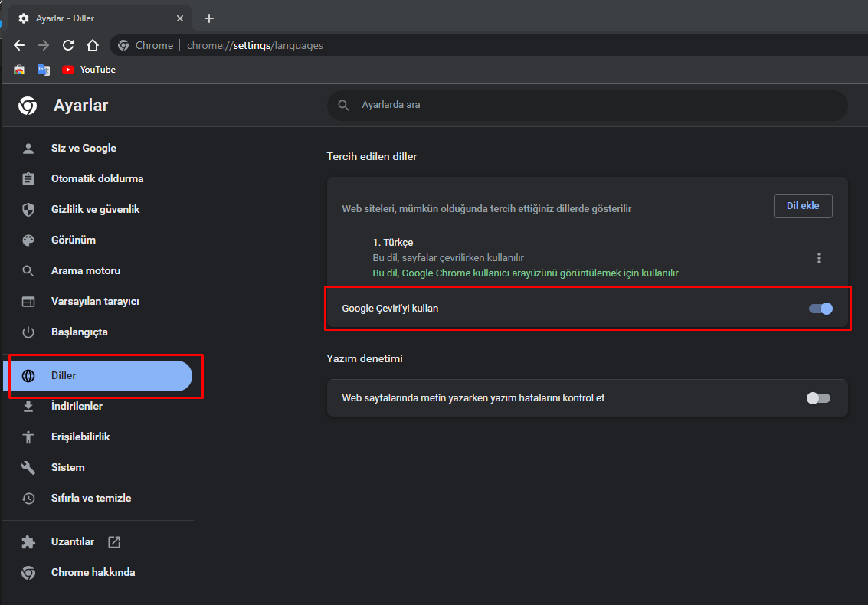Viewport: 868px width, 605px height.
Task: Close the Ayarlar - Diller tab
Action: coord(180,18)
